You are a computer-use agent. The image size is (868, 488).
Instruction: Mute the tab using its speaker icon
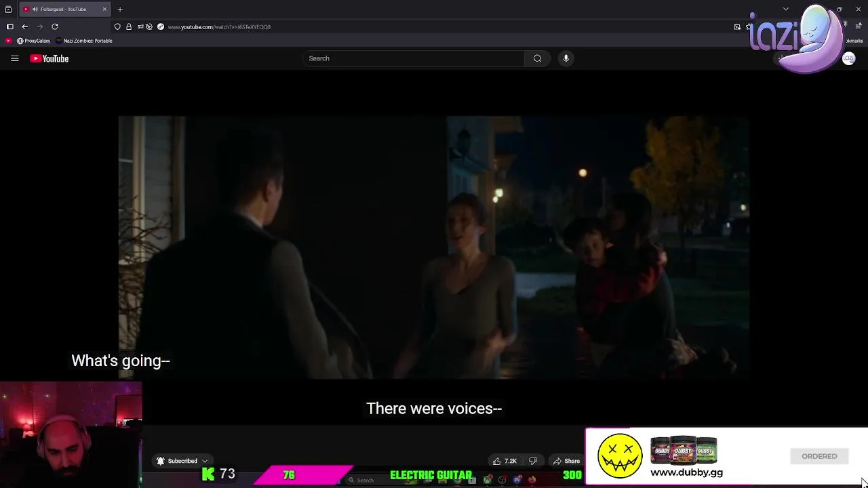35,9
